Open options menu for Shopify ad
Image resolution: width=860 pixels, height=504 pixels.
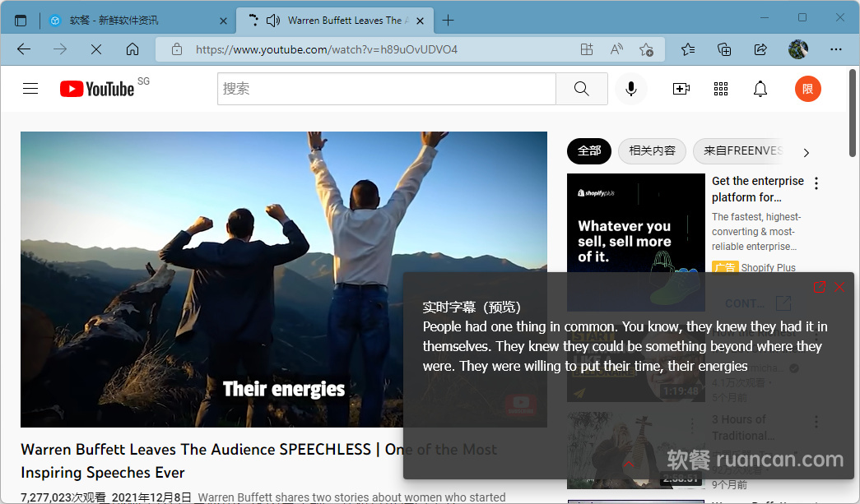[x=816, y=183]
